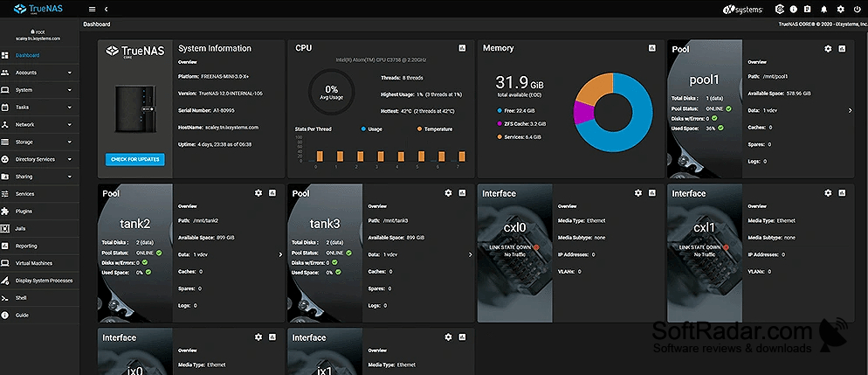Collapse sidebar with the back chevron

click(106, 9)
